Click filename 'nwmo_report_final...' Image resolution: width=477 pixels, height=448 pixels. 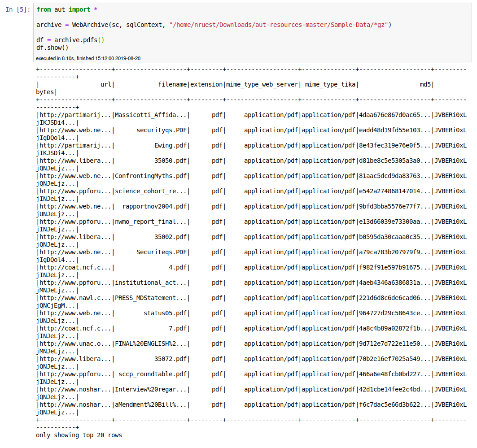pos(151,222)
